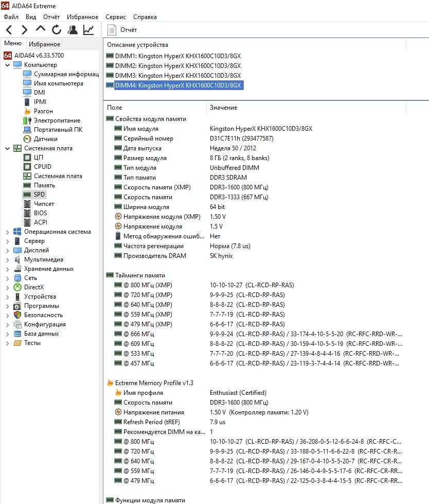Collapse the Компьютер tree node
The image size is (429, 504).
7,65
